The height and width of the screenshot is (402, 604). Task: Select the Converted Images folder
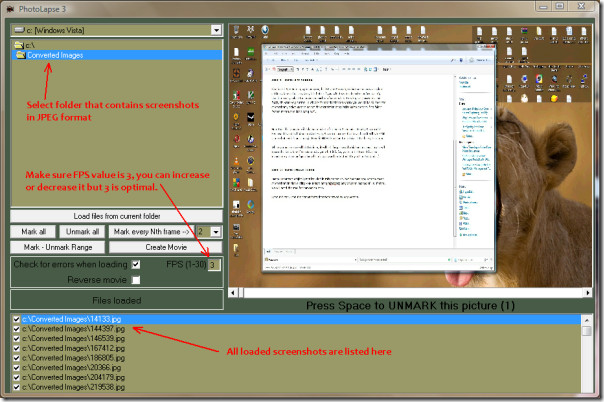(117, 55)
